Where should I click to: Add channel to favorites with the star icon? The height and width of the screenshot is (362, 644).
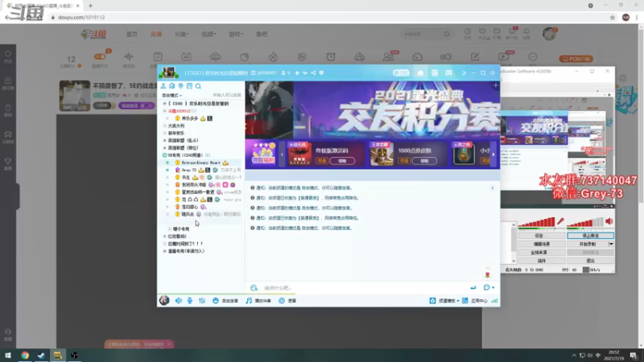point(297,72)
